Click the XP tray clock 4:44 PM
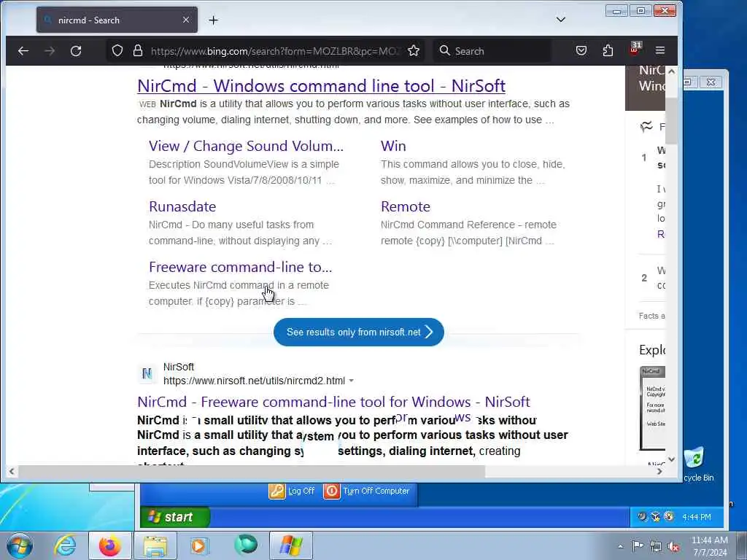This screenshot has height=560, width=747. click(x=697, y=517)
